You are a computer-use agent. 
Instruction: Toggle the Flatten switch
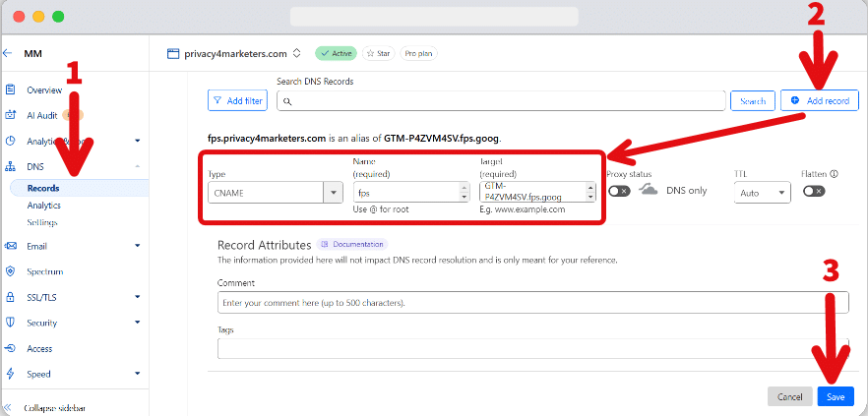pyautogui.click(x=814, y=191)
